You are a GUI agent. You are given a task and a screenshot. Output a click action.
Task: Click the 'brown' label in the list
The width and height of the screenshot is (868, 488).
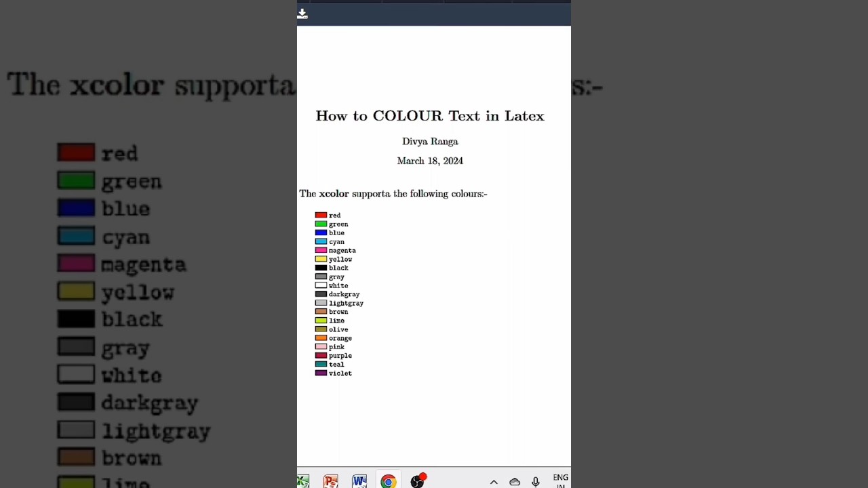(338, 312)
